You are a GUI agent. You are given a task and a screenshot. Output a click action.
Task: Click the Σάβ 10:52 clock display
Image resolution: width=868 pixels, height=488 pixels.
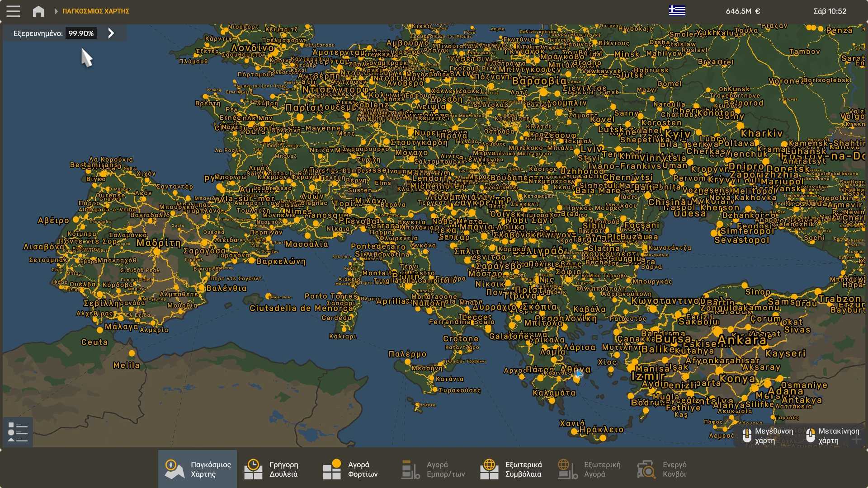click(x=830, y=11)
